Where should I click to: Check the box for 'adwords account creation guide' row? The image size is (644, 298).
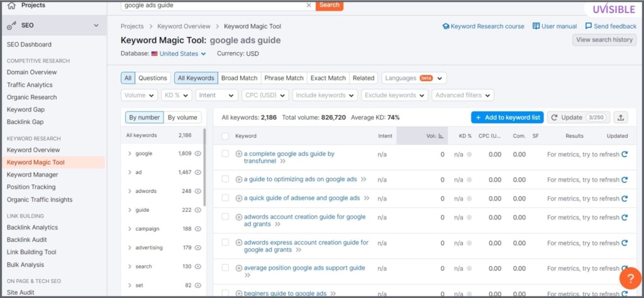(225, 217)
